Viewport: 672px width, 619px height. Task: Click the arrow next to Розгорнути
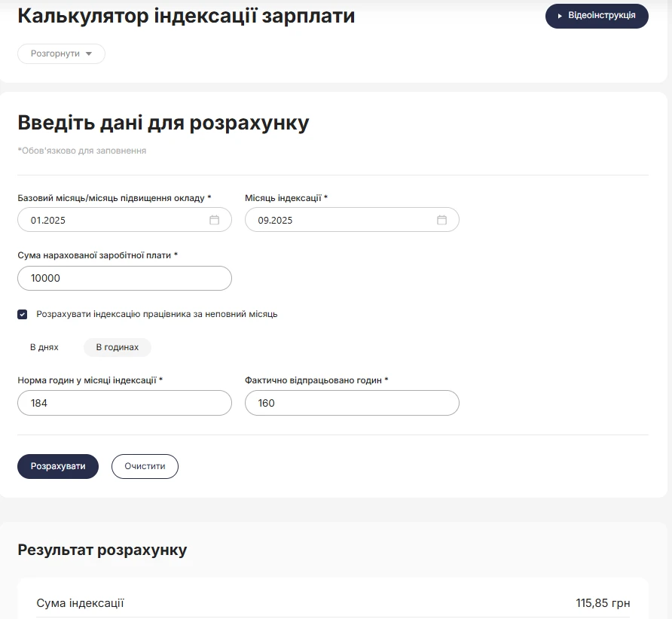pos(89,54)
